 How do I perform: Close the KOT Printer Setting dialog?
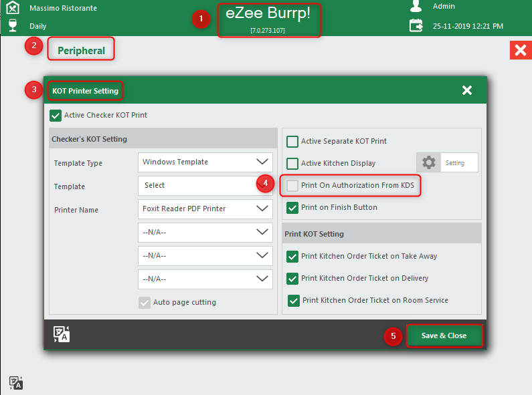(x=467, y=90)
